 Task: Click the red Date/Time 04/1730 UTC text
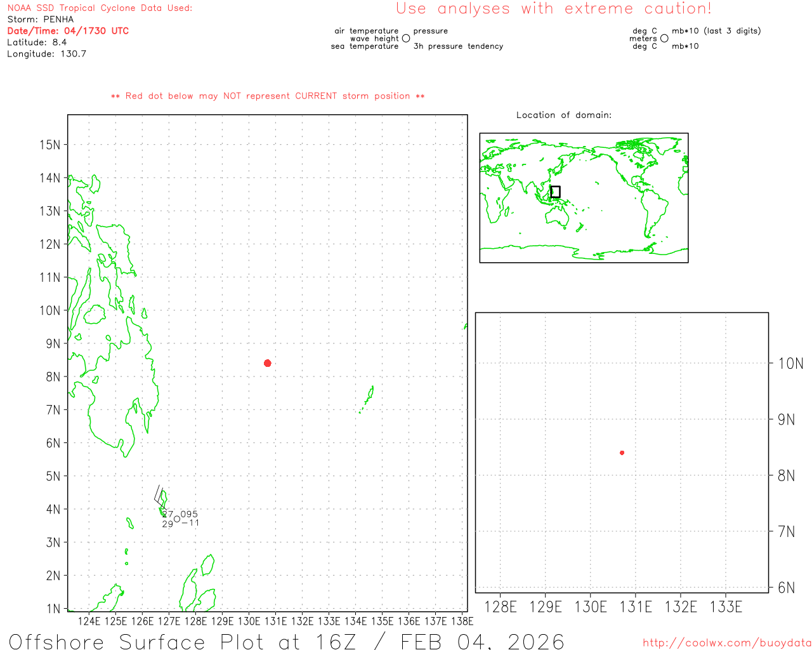[x=68, y=30]
